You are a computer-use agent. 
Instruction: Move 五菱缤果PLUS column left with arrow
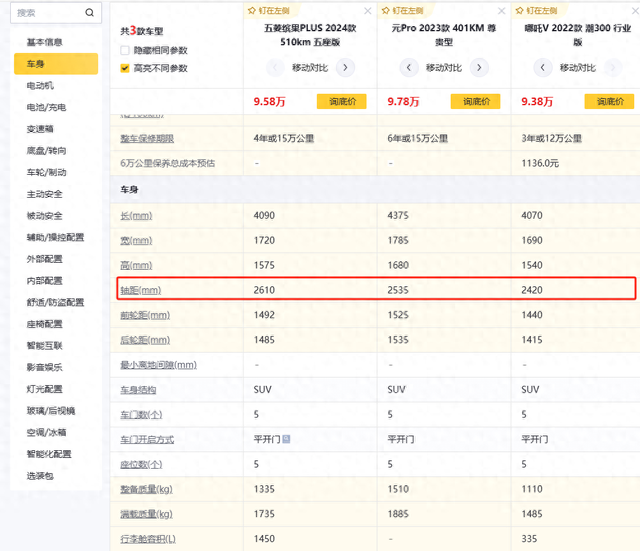click(x=276, y=68)
